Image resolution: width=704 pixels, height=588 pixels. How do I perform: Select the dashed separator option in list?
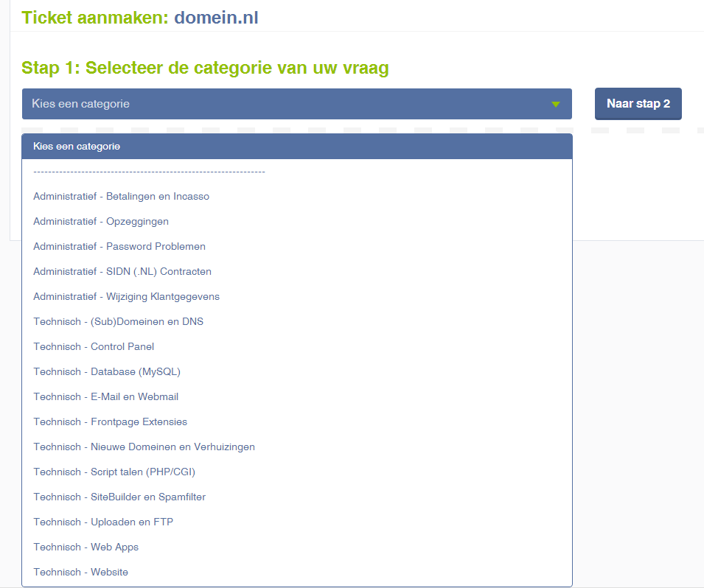[x=297, y=172]
